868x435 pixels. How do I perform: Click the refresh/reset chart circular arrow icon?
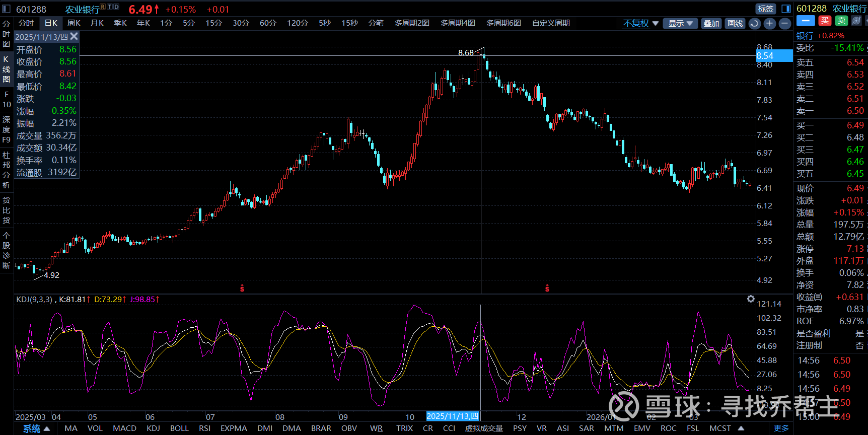(x=754, y=24)
